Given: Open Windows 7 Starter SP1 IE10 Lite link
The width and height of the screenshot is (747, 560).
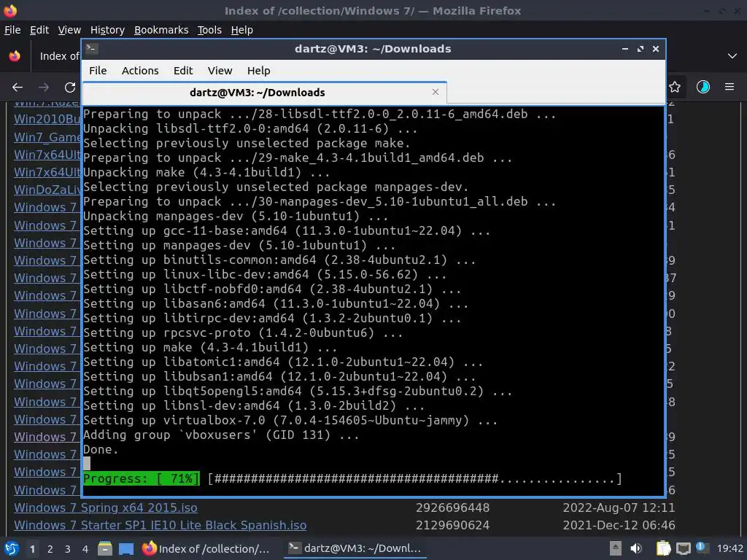Looking at the screenshot, I should point(160,525).
